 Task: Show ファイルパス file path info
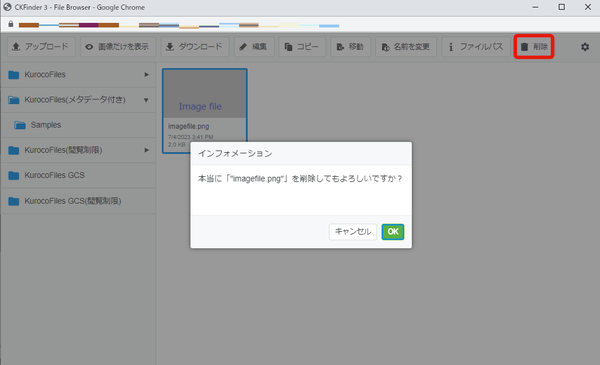coord(476,47)
